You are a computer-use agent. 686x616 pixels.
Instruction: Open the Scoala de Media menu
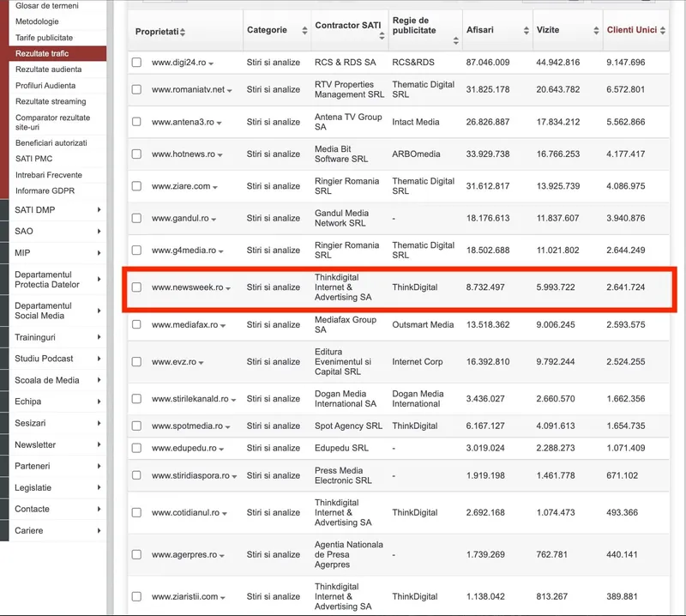[x=57, y=380]
